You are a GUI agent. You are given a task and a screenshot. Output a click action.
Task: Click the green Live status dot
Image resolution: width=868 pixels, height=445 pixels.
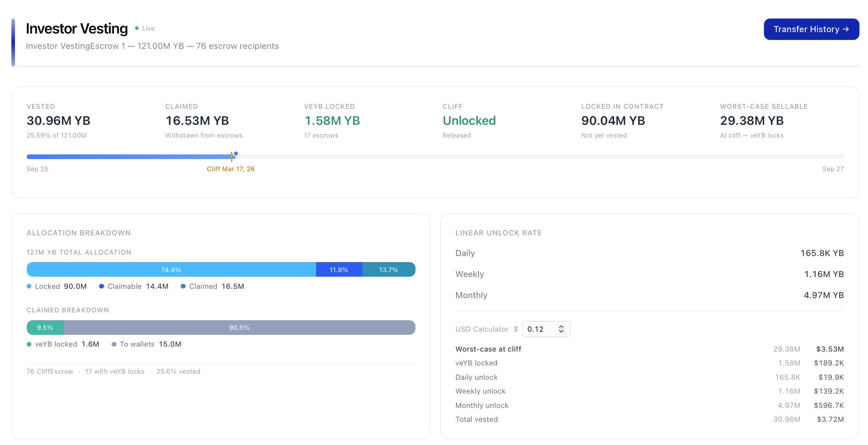(137, 28)
